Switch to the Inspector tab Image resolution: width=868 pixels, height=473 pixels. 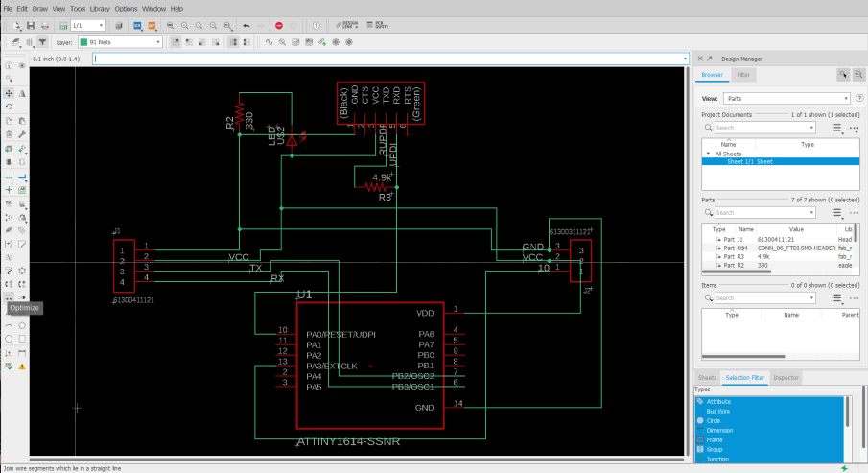click(x=786, y=378)
